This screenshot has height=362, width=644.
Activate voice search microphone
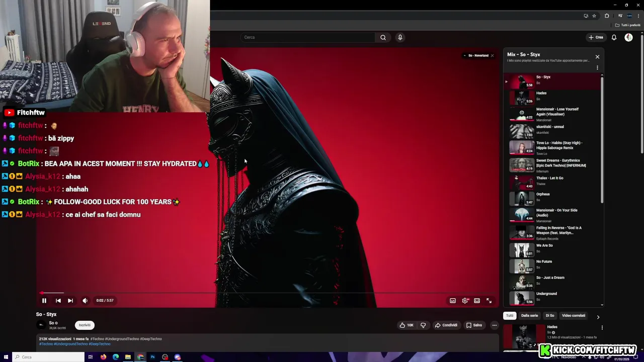[400, 37]
